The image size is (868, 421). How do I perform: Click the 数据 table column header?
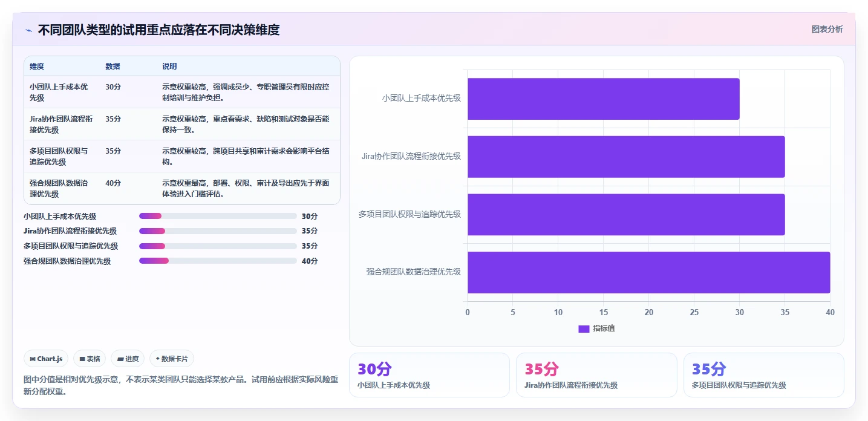113,67
